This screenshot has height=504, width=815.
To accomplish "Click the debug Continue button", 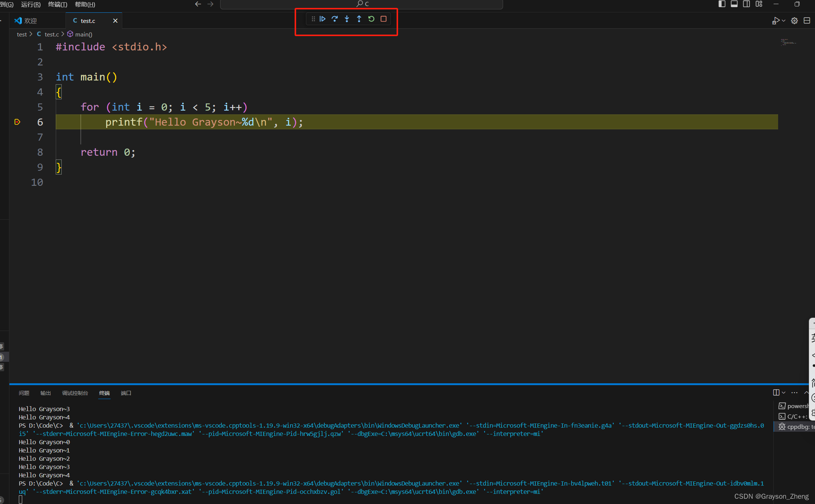I will (322, 19).
